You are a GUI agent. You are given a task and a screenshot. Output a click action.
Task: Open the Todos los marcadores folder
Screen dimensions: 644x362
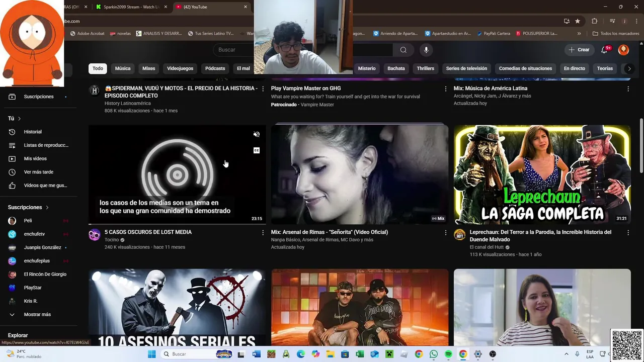click(616, 34)
